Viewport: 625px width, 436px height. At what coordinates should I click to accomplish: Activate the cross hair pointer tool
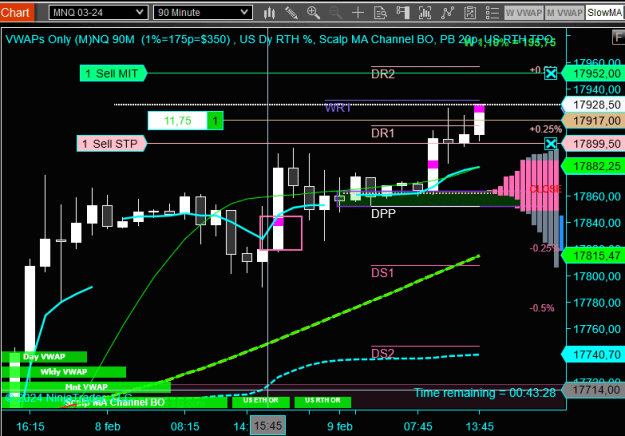click(358, 13)
